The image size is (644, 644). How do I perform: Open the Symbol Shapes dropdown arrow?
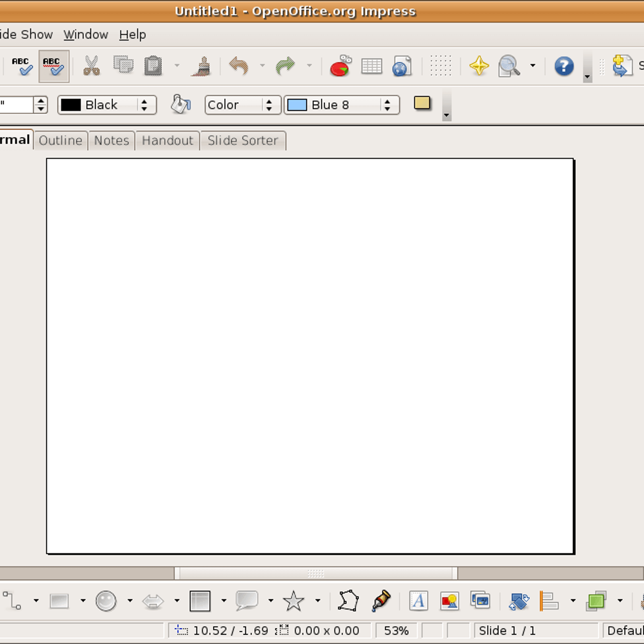click(130, 601)
